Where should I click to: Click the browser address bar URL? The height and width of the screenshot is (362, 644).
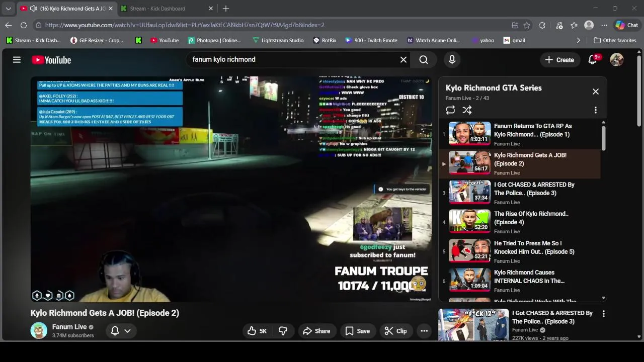click(184, 25)
